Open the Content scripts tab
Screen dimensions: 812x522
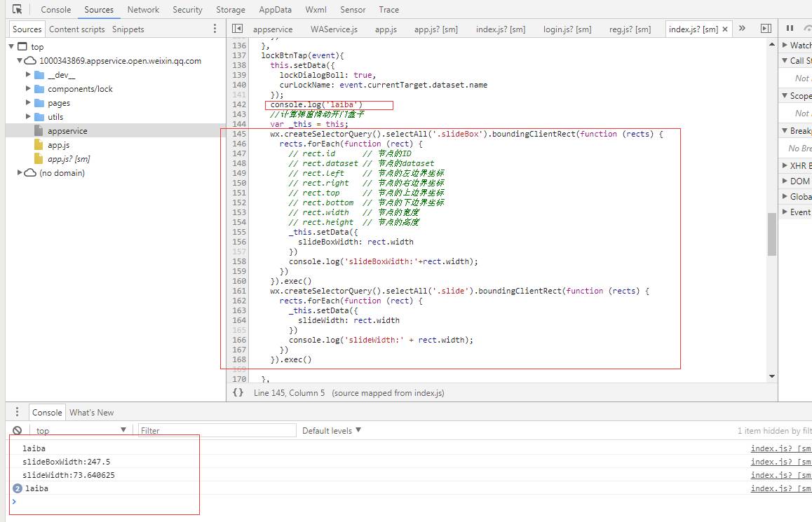pyautogui.click(x=76, y=29)
